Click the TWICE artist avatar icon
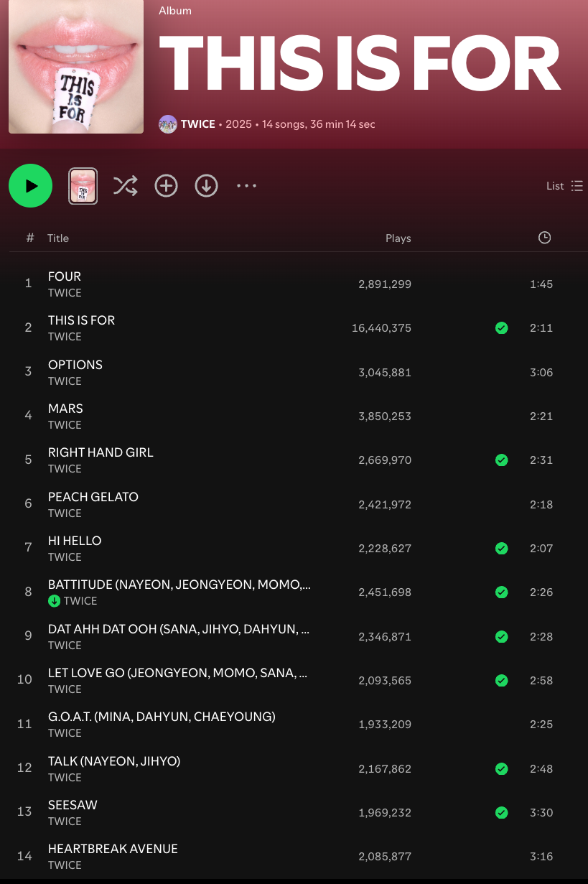Image resolution: width=588 pixels, height=884 pixels. point(167,124)
